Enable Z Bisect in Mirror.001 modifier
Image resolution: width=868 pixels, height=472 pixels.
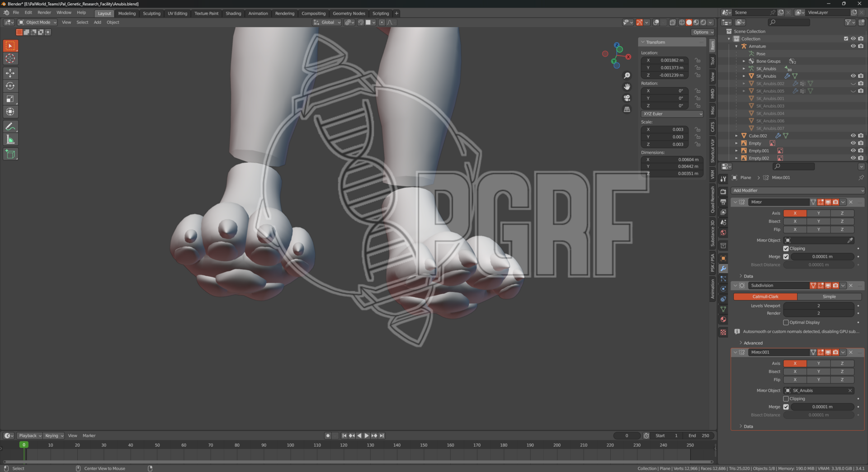click(842, 372)
